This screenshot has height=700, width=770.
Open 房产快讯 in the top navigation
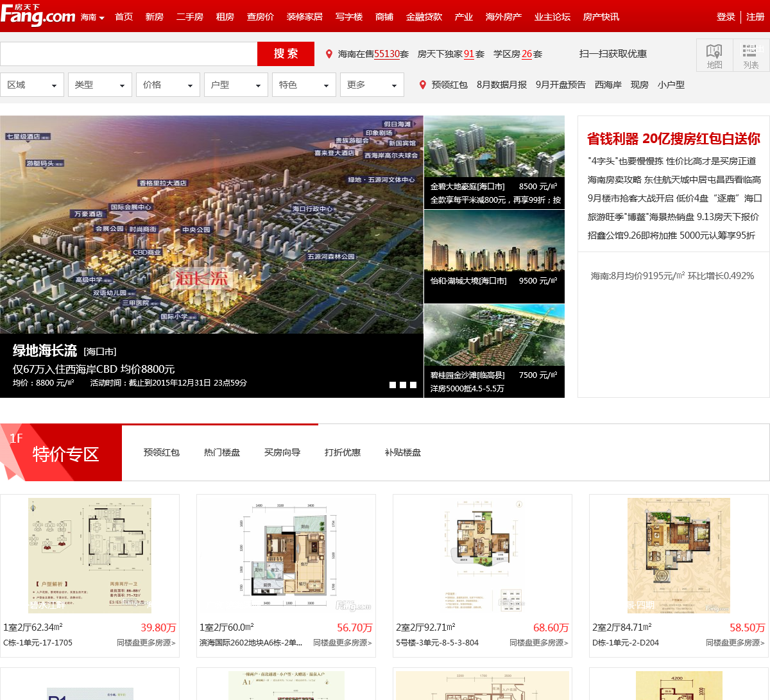[x=601, y=17]
